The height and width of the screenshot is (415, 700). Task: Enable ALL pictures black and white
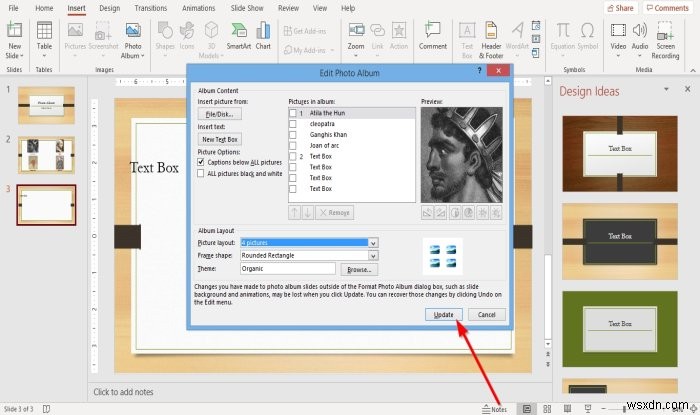point(201,173)
